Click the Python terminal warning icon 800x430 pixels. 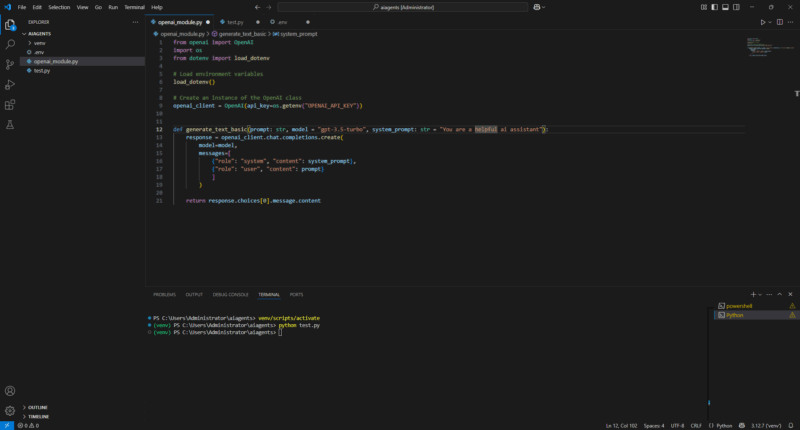click(792, 315)
